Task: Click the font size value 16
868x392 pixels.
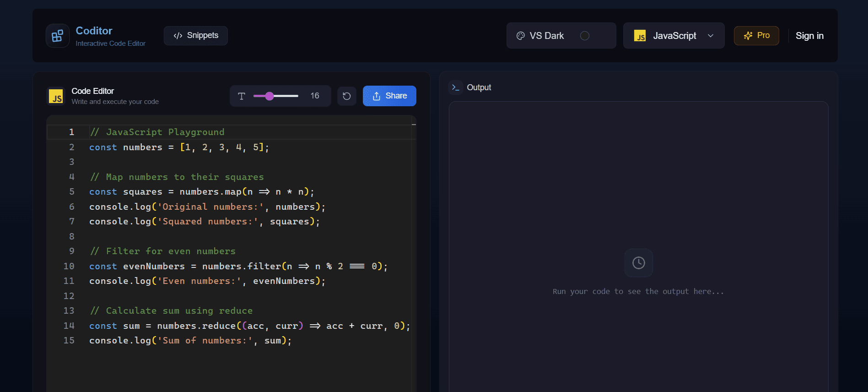Action: tap(315, 96)
